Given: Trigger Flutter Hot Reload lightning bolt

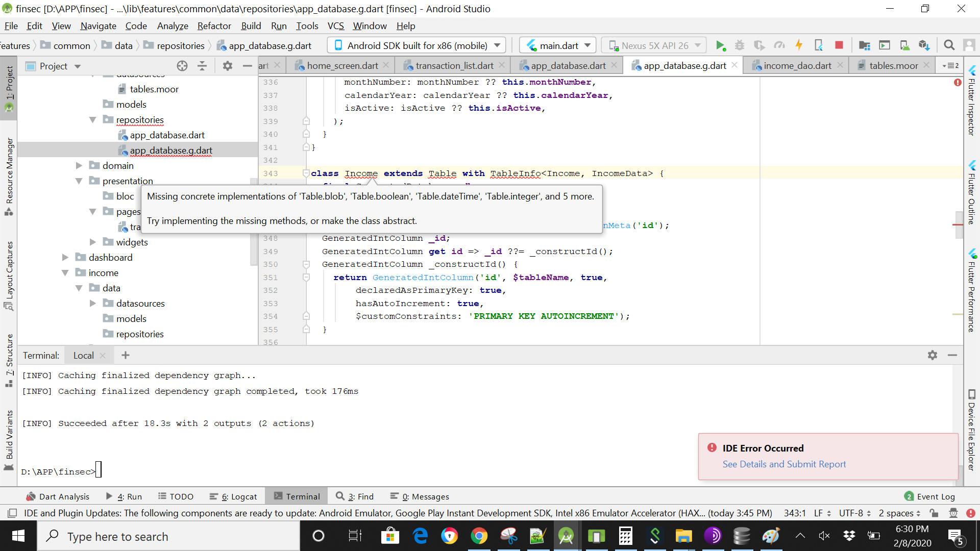Looking at the screenshot, I should pyautogui.click(x=799, y=45).
